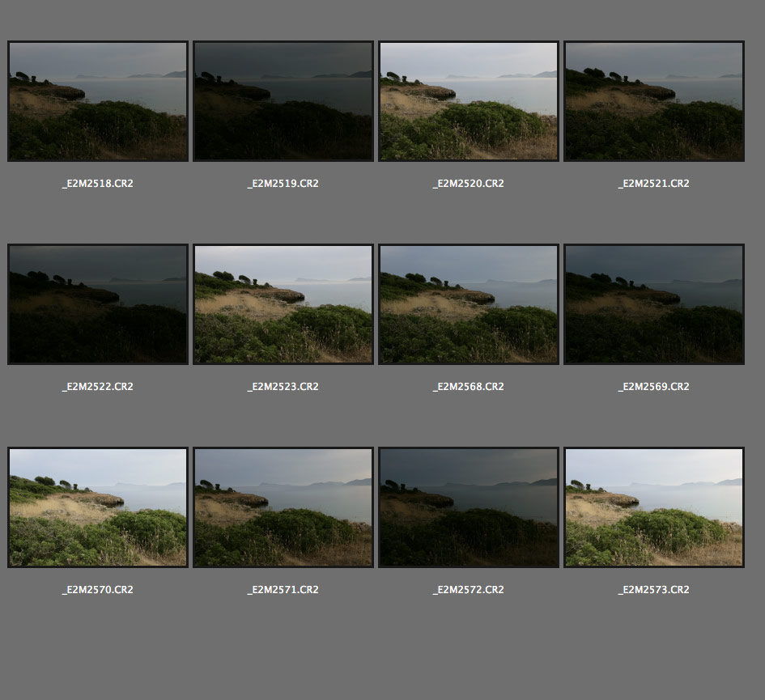Click the _E2M2523.CR2 file name
Viewport: 765px width, 700px height.
(x=283, y=387)
